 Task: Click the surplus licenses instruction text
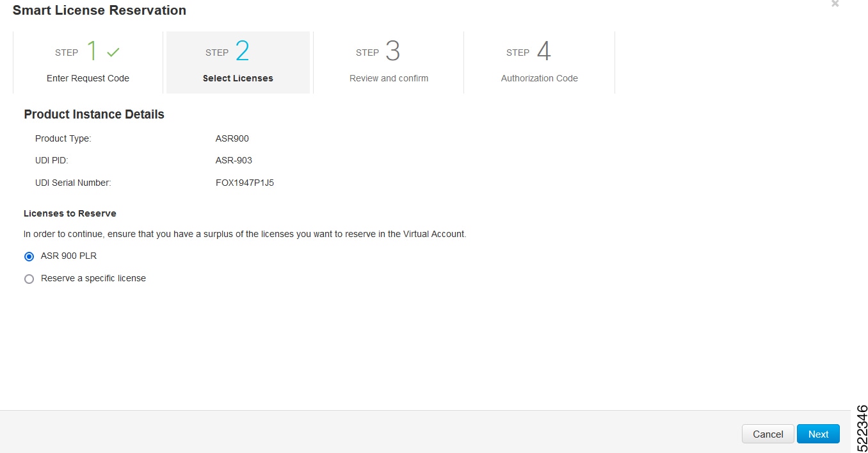(x=245, y=235)
